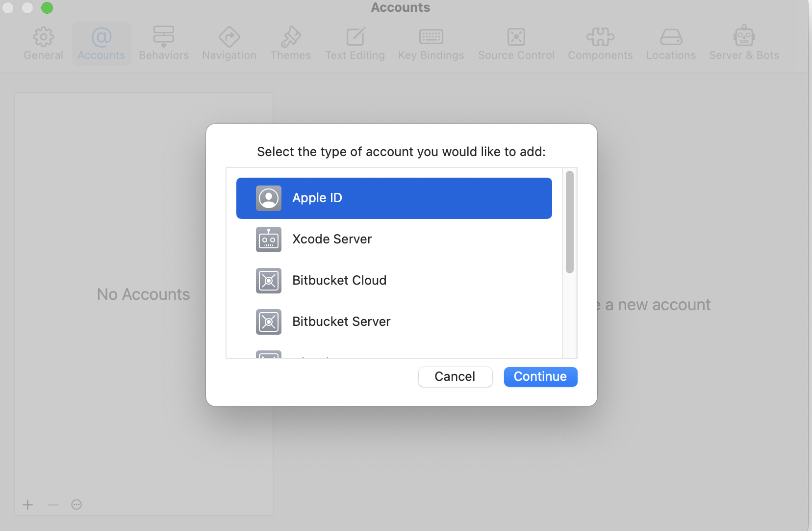Image resolution: width=812 pixels, height=531 pixels.
Task: Click the Xcode Server robot icon
Action: coord(269,239)
